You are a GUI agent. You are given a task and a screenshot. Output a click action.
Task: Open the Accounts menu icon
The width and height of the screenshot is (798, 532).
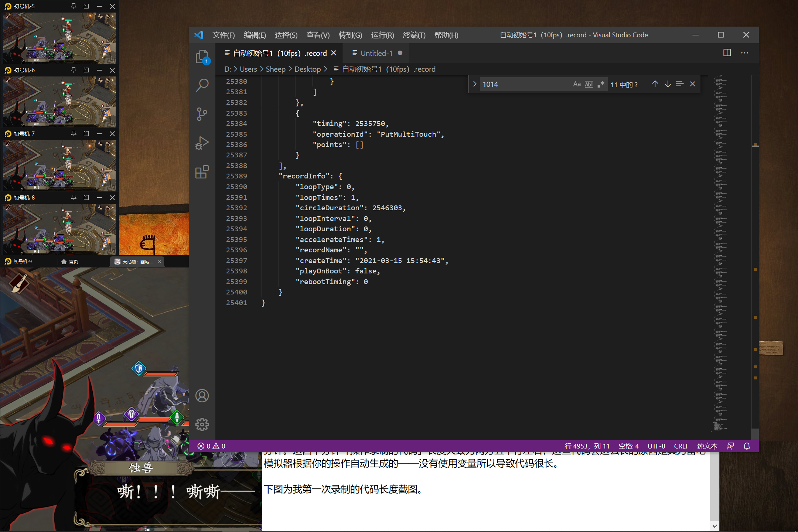202,396
